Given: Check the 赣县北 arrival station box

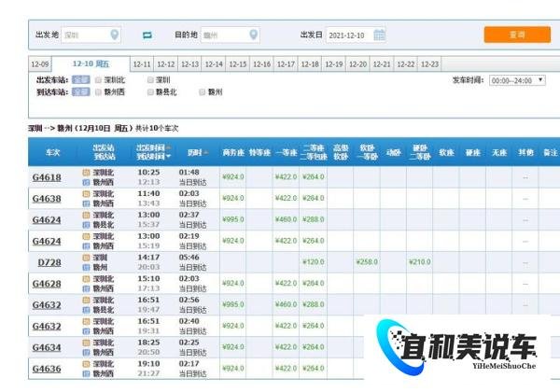Looking at the screenshot, I should point(150,92).
